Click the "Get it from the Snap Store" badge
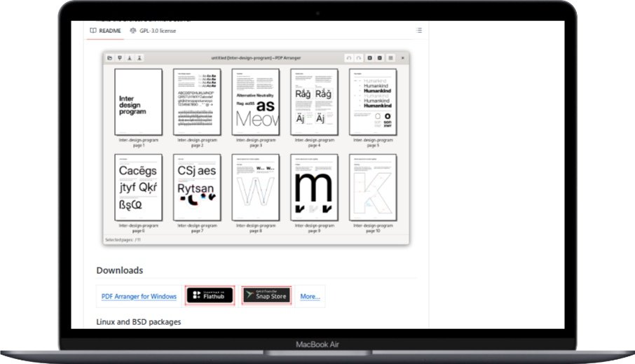Image resolution: width=635 pixels, height=364 pixels. coord(267,295)
